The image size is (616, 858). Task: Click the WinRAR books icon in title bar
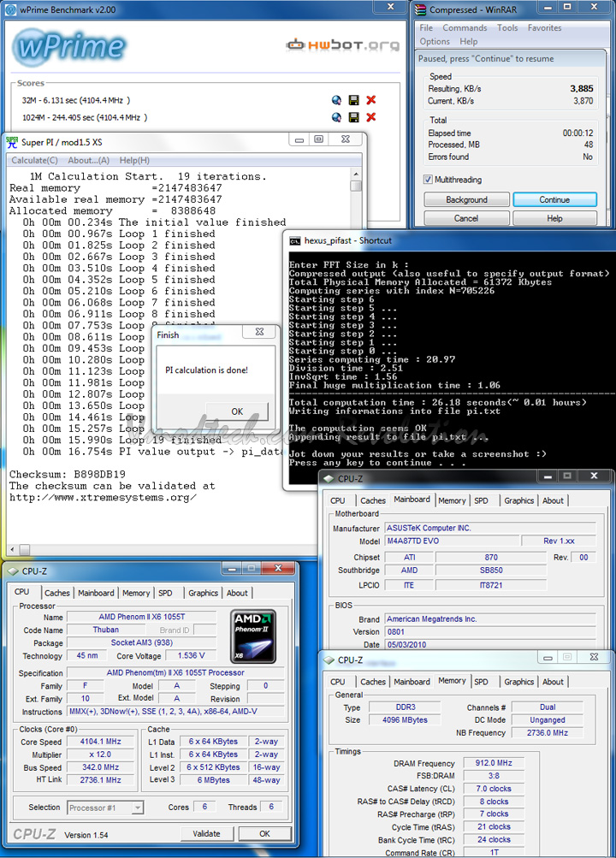(420, 9)
